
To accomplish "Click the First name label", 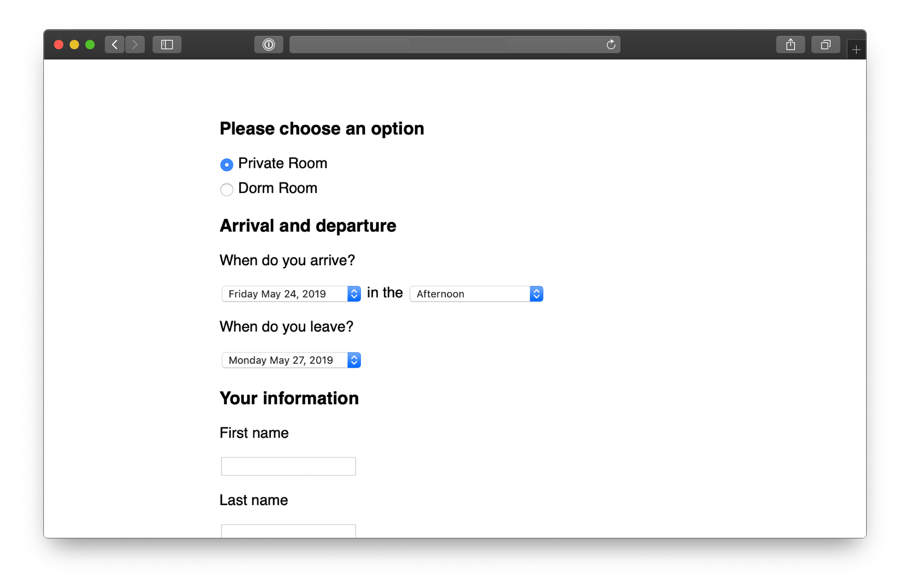I will pos(254,432).
